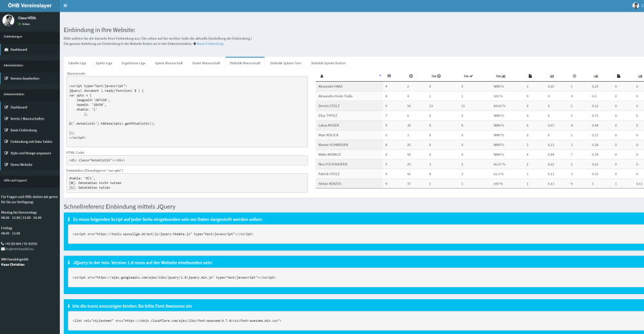
Task: Select the Patrick STOLZ row name
Action: [x=329, y=174]
